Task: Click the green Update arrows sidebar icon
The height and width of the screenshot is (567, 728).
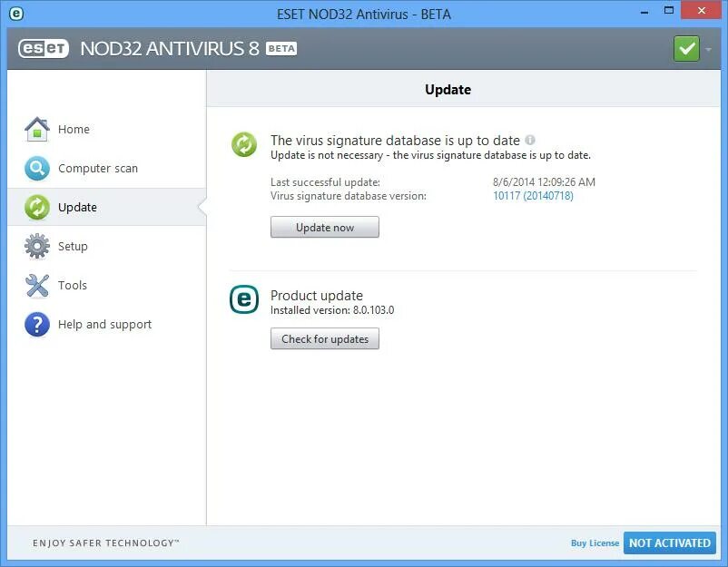Action: 37,207
